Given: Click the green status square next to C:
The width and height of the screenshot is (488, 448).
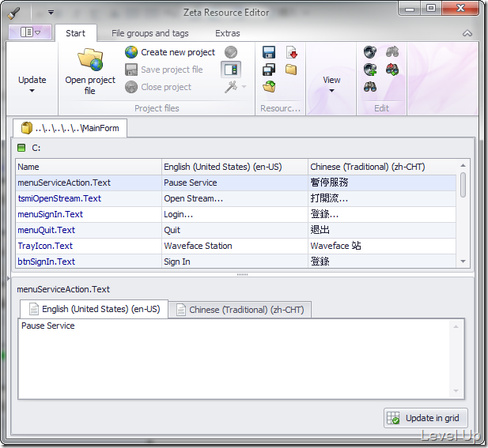Looking at the screenshot, I should click(21, 148).
